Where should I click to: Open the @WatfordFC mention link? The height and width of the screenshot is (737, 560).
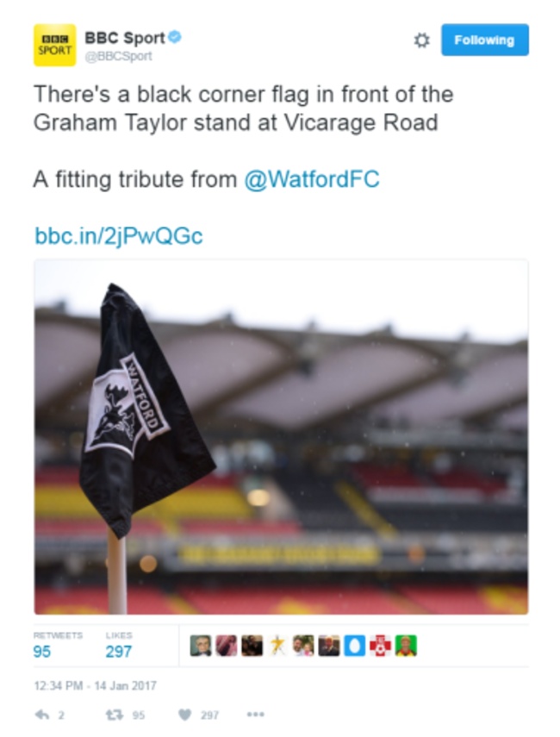312,179
